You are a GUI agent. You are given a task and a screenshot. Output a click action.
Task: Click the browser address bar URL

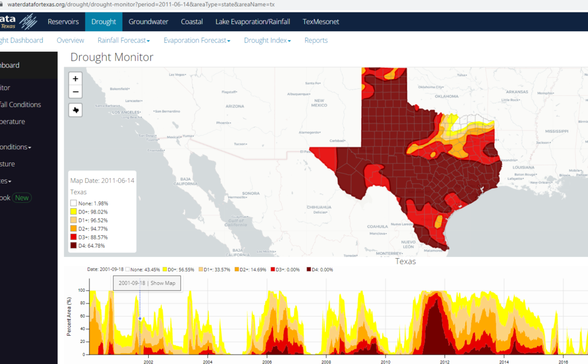pos(141,4)
